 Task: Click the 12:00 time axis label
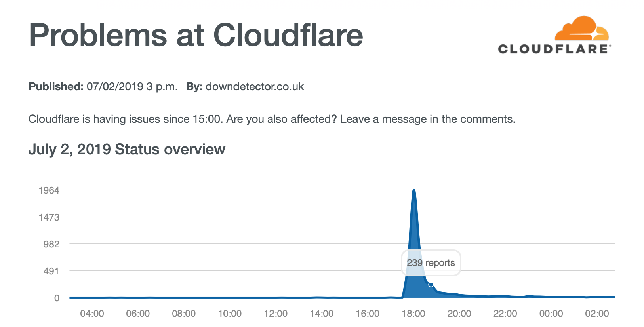276,314
